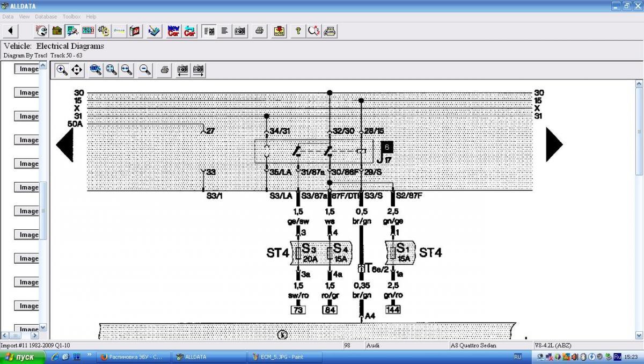This screenshot has width=644, height=364.
Task: Click the fax machine icon in main toolbar
Action: 330,31
